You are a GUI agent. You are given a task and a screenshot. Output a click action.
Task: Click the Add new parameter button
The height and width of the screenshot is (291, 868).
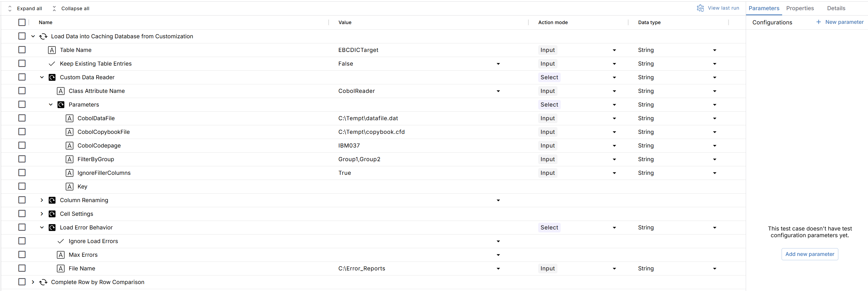(809, 254)
